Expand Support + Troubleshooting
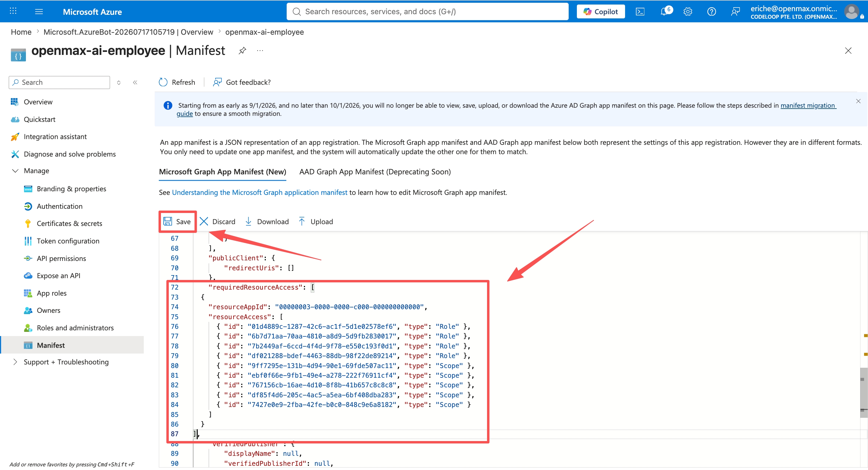This screenshot has width=868, height=470. [15, 362]
